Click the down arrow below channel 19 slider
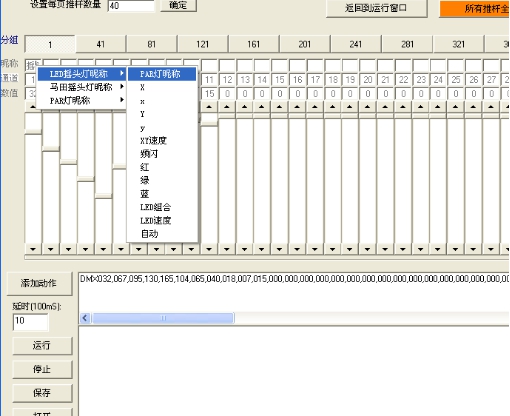This screenshot has width=510, height=416. tap(350, 249)
